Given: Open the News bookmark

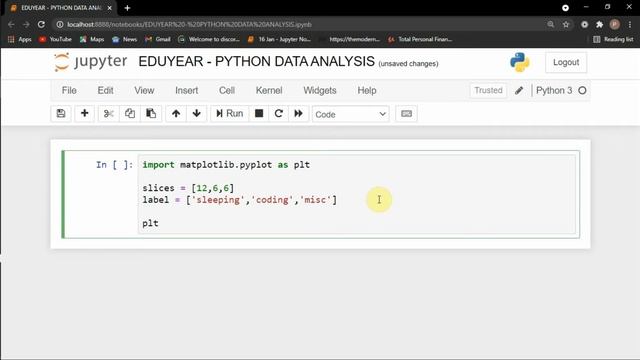Looking at the screenshot, I should click(124, 39).
